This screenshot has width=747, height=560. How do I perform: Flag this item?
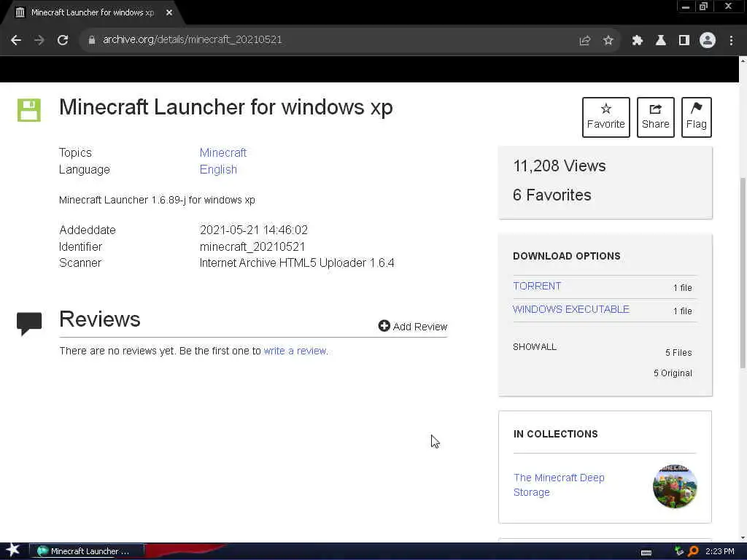click(x=697, y=117)
